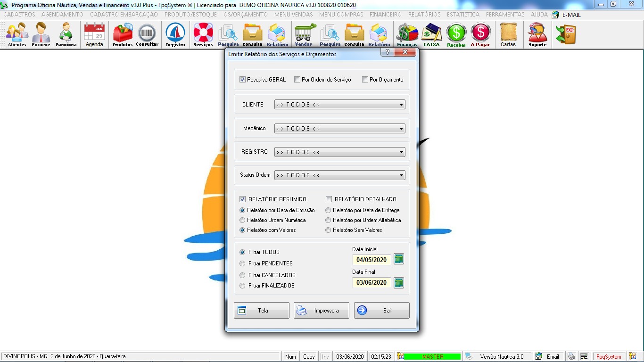Open the E-MAIL menu item
Screen dimensions: 644x362
[567, 15]
